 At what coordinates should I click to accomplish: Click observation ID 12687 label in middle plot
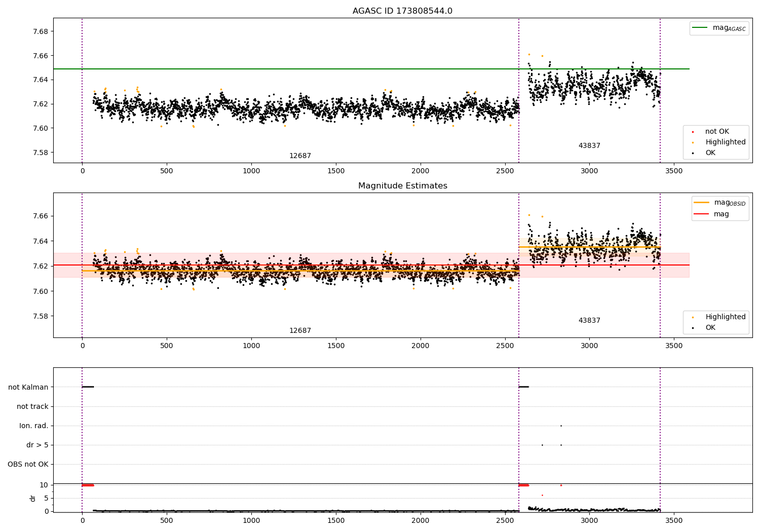[300, 331]
